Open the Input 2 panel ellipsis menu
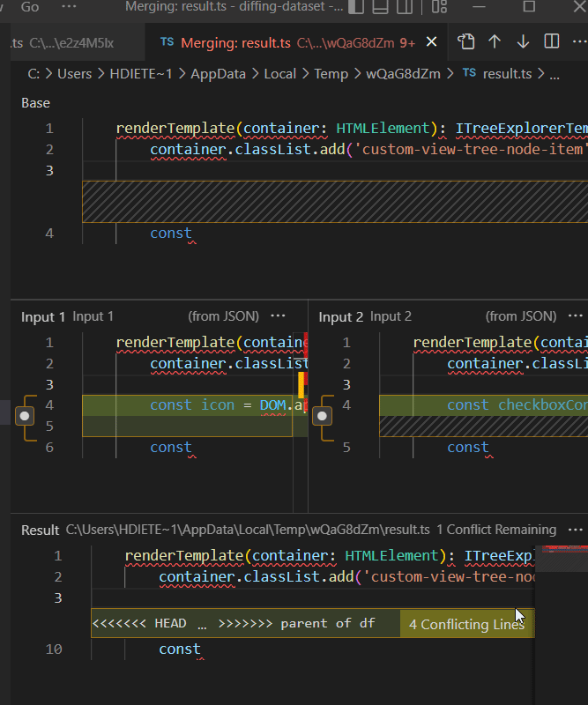This screenshot has width=588, height=705. (575, 316)
